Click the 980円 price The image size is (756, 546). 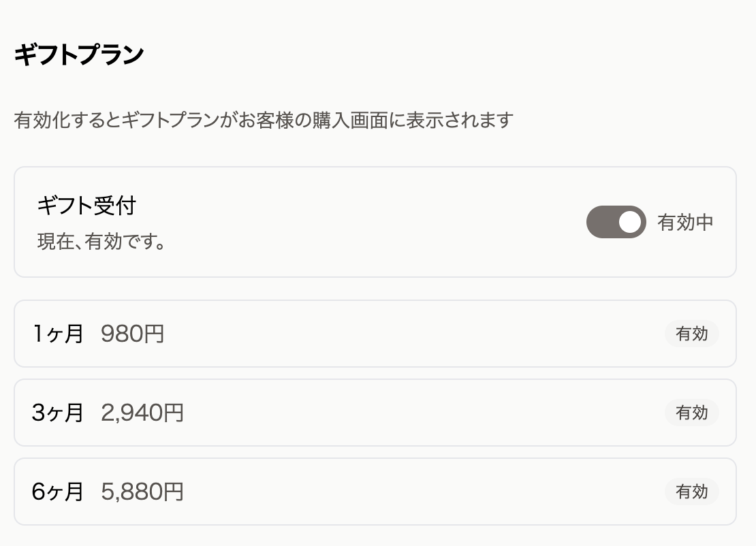(132, 334)
